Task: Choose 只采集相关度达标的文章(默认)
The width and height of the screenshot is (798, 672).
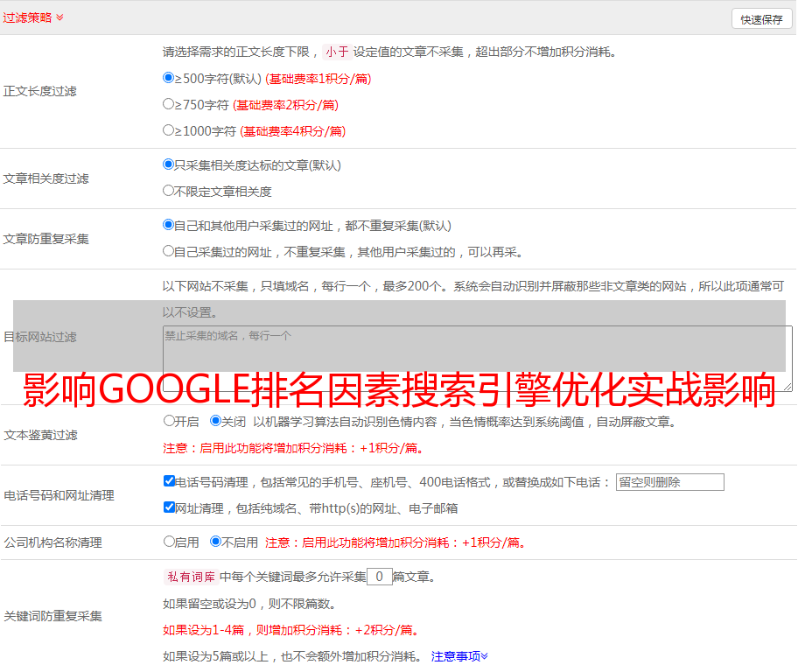Action: tap(168, 164)
